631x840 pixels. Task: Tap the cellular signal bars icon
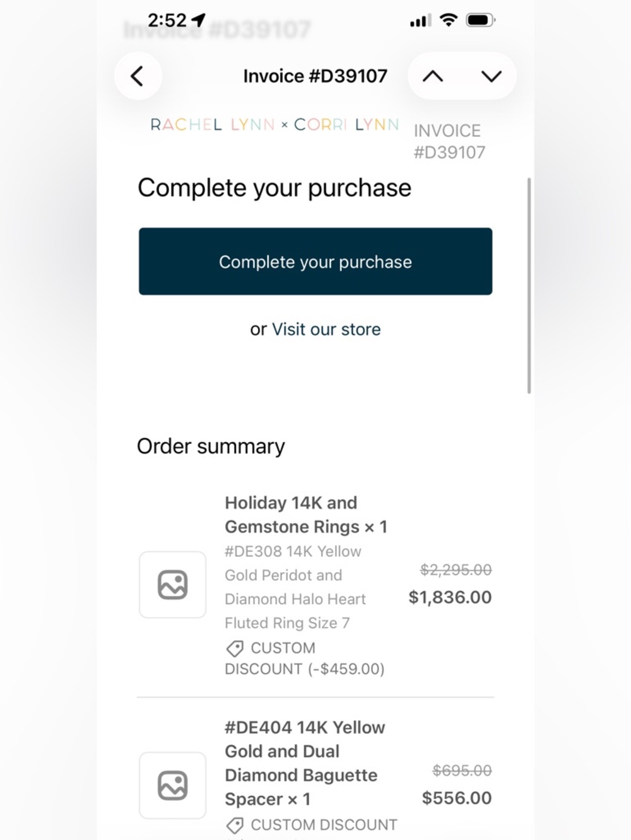tap(420, 21)
